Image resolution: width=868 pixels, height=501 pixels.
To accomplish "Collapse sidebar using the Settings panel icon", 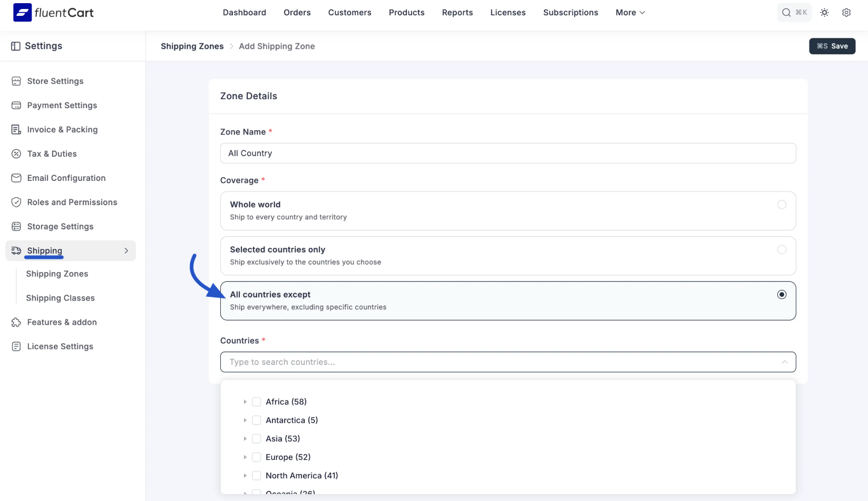I will 16,46.
